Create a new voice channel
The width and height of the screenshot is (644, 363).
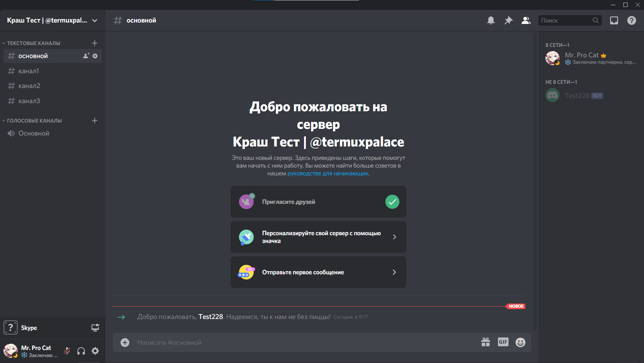(x=95, y=120)
